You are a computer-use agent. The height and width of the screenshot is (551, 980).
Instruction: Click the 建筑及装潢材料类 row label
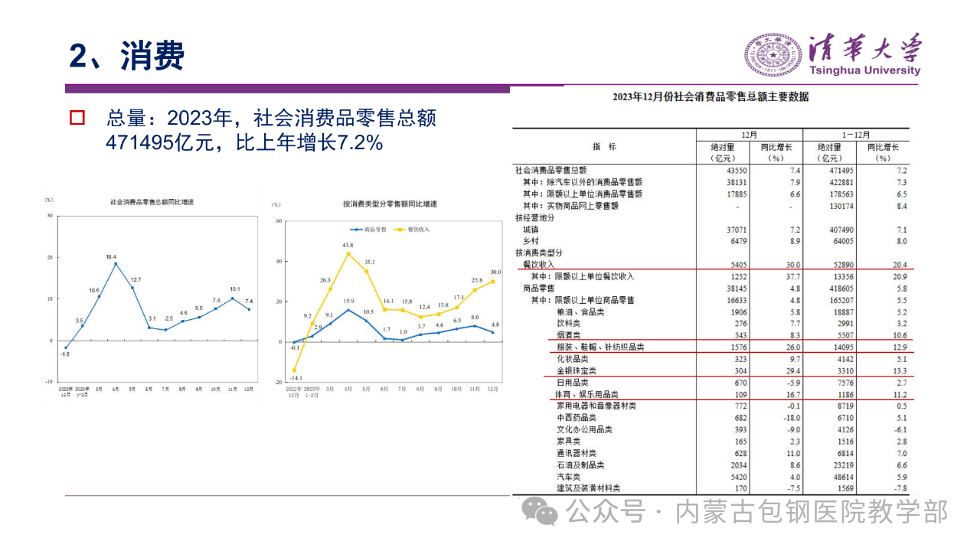[x=589, y=488]
